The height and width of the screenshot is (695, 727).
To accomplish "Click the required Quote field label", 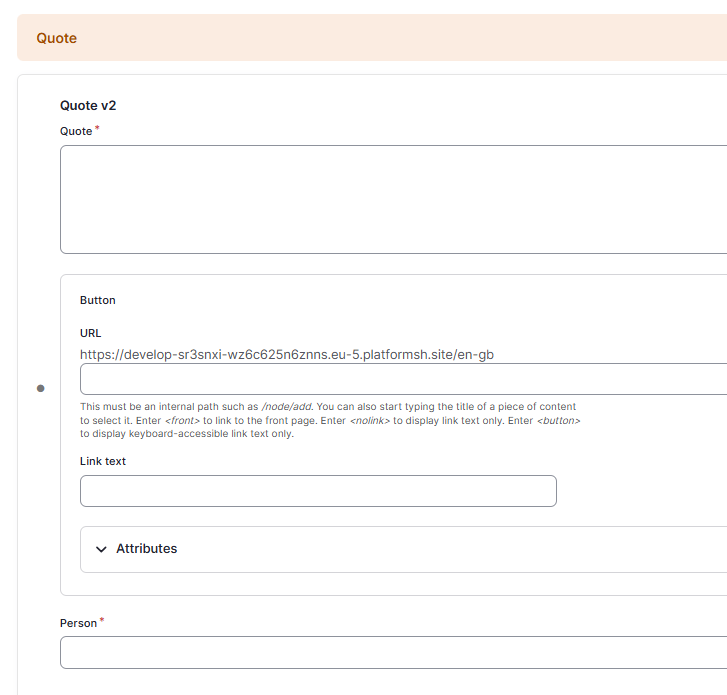I will [76, 131].
